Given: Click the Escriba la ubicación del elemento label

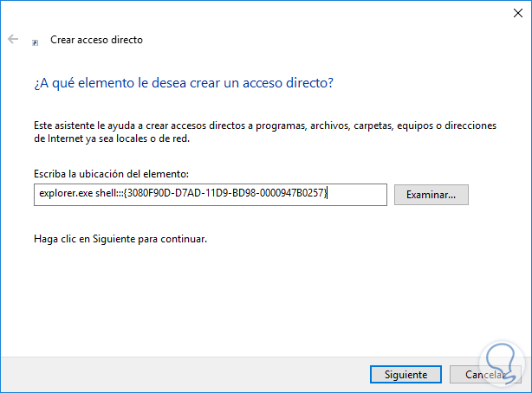Looking at the screenshot, I should [109, 173].
